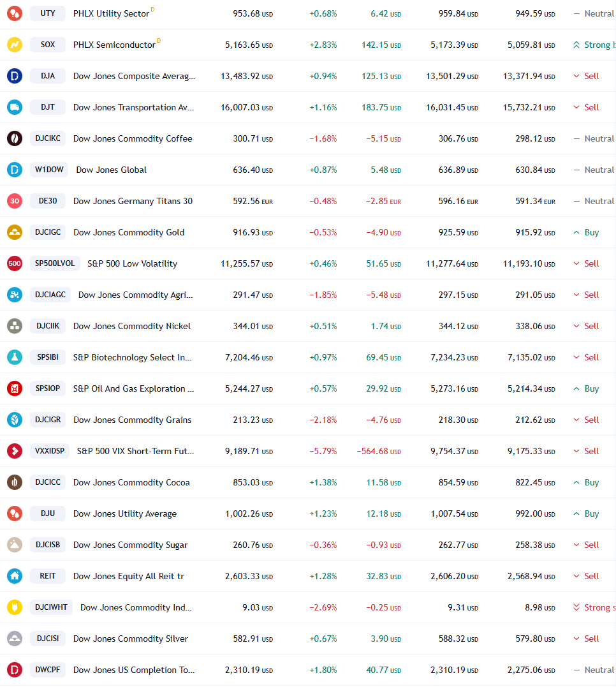This screenshot has height=687, width=616.
Task: Open the VXXIDSP ticker badge
Action: click(50, 451)
